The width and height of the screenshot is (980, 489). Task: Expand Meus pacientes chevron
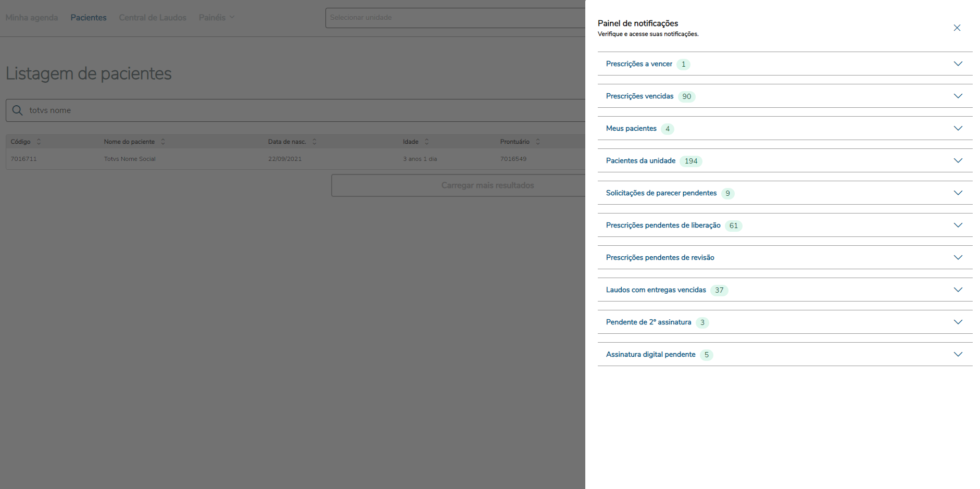click(958, 129)
